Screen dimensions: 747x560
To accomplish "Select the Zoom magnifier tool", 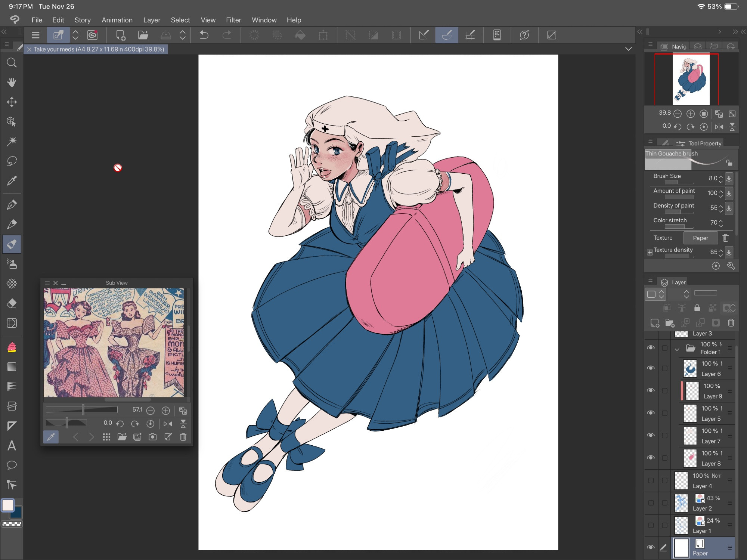I will tap(12, 63).
